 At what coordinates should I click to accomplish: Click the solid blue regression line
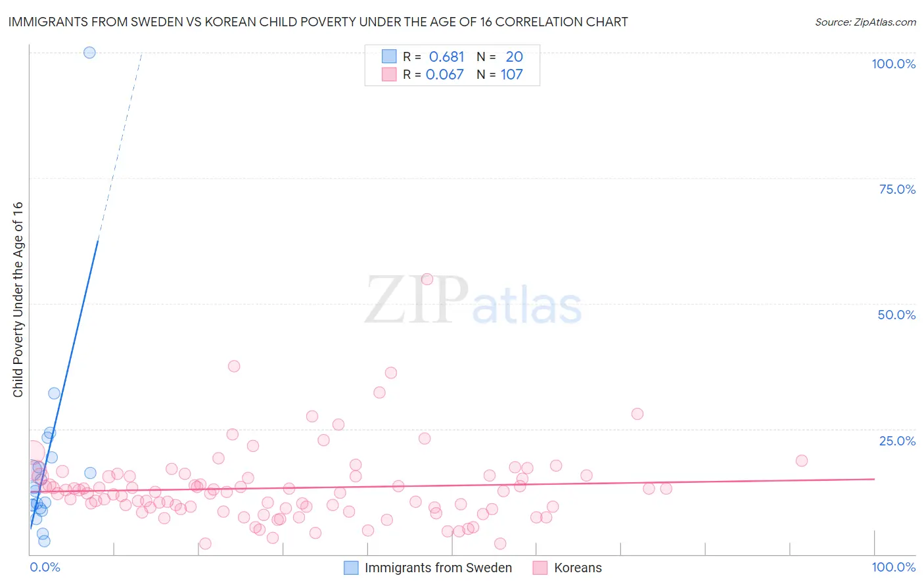64,384
